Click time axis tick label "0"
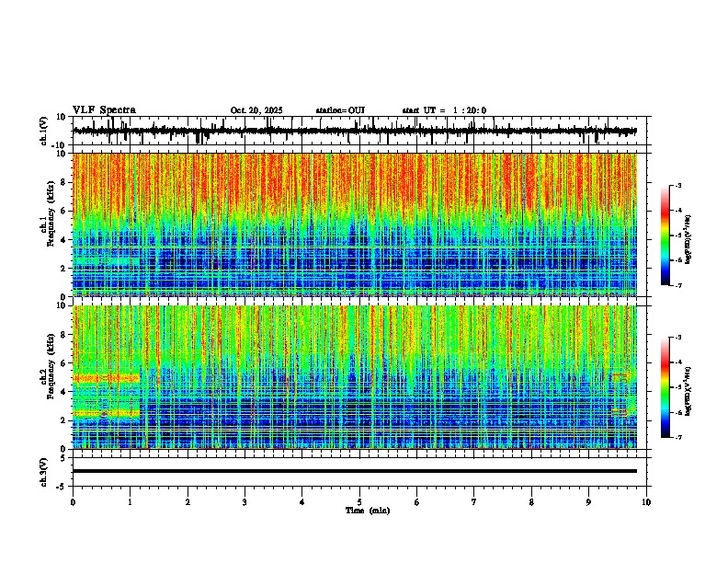728x563 pixels. 73,502
